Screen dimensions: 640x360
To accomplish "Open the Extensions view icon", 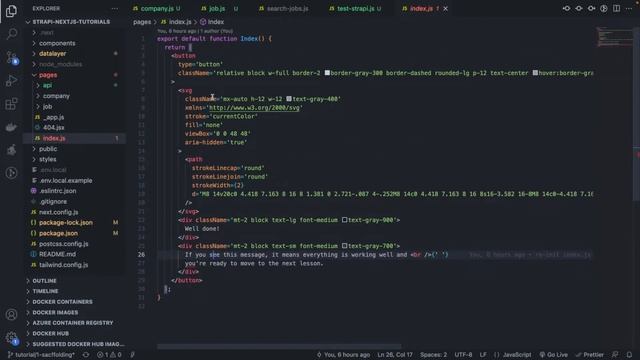I will [x=11, y=104].
